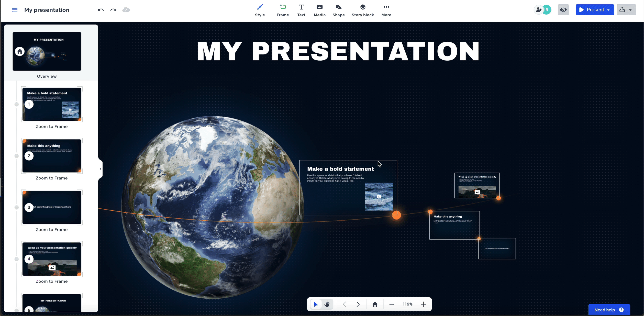
Task: Click path dot beside frame 2
Action: [x=17, y=156]
